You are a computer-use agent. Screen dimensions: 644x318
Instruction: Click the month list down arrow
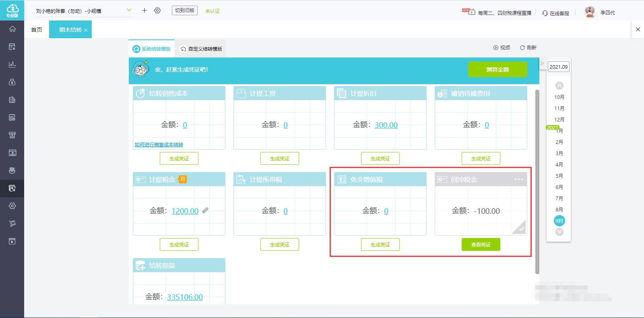coord(559,232)
